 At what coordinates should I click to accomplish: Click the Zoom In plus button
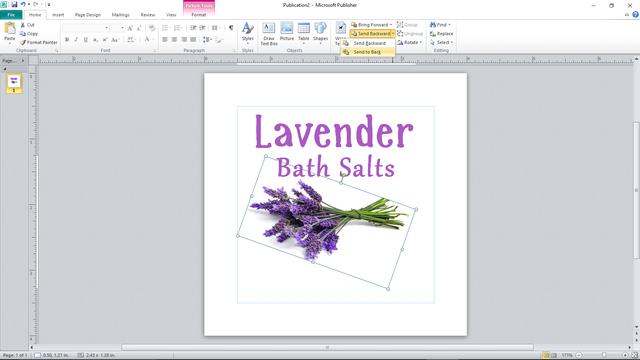625,356
